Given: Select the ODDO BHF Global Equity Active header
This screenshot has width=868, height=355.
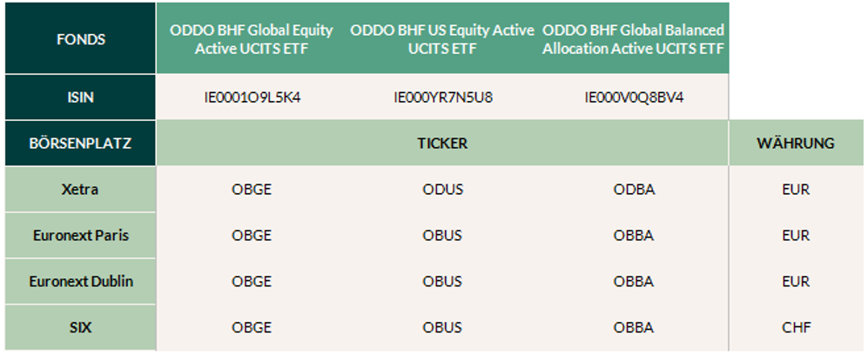Looking at the screenshot, I should pos(252,39).
